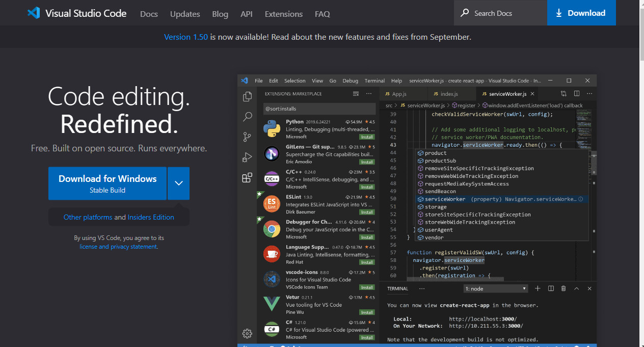Image resolution: width=644 pixels, height=347 pixels.
Task: Click the blue Download header button
Action: 581,13
